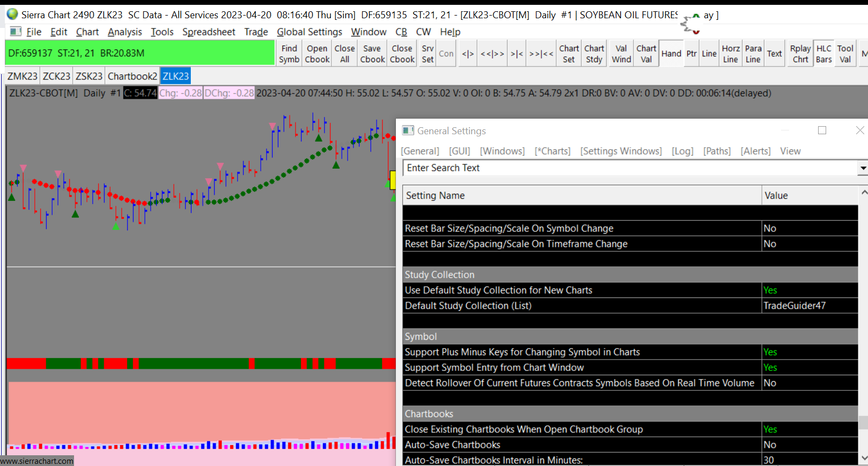The image size is (868, 466).
Task: Click the Open Cbook toolbar button
Action: pyautogui.click(x=317, y=54)
